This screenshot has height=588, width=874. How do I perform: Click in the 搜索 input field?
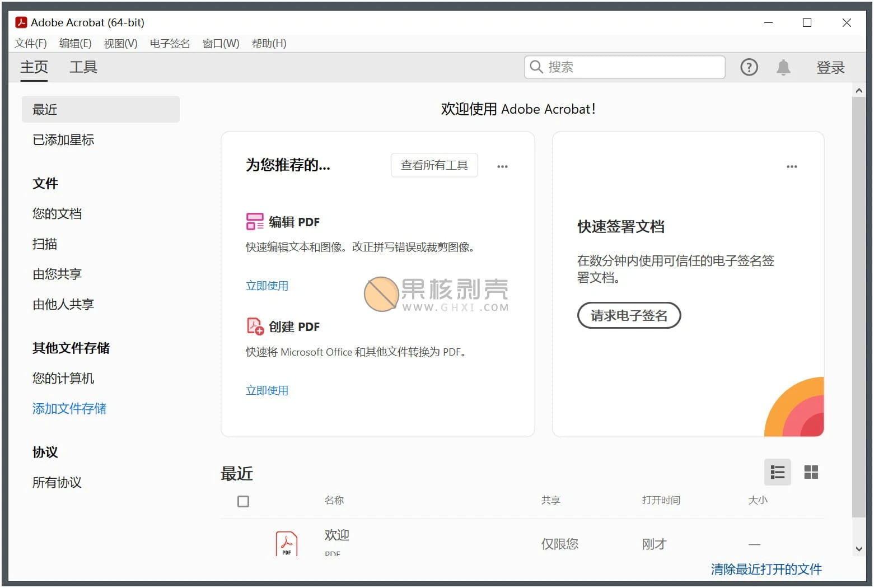point(633,67)
